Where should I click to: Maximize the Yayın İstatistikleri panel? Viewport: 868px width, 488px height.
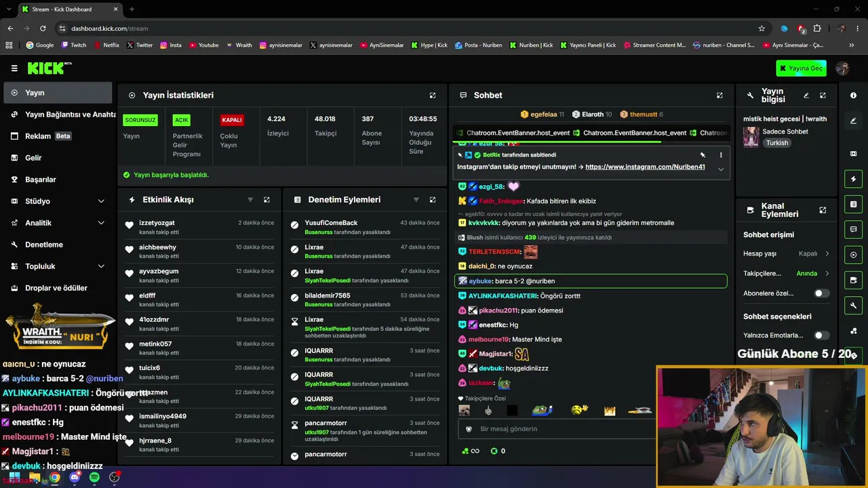(x=433, y=96)
